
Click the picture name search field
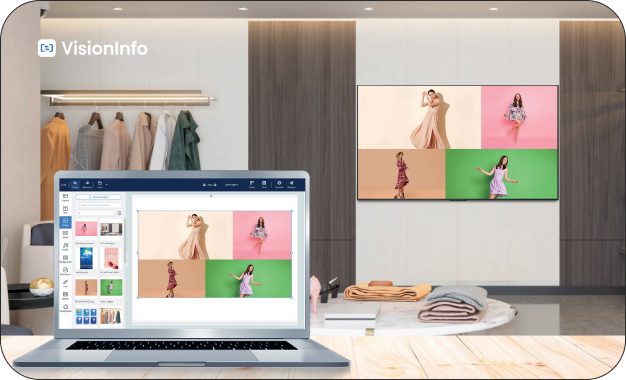(99, 205)
